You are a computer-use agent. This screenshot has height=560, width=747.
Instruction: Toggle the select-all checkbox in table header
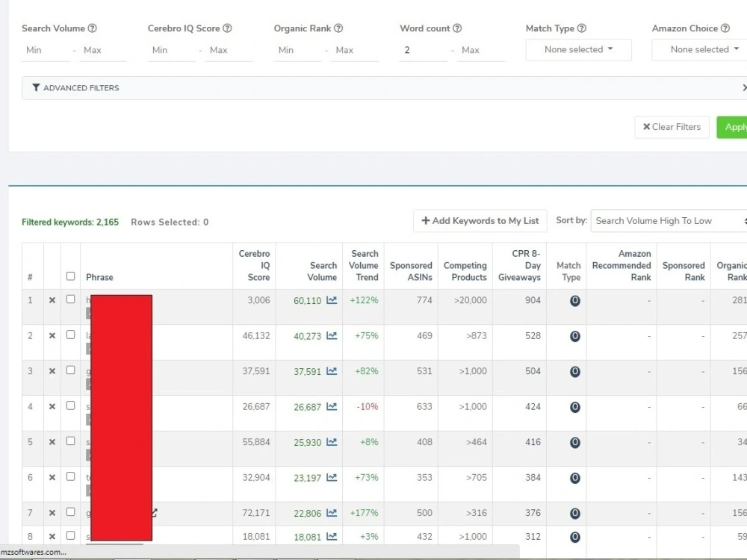(70, 276)
